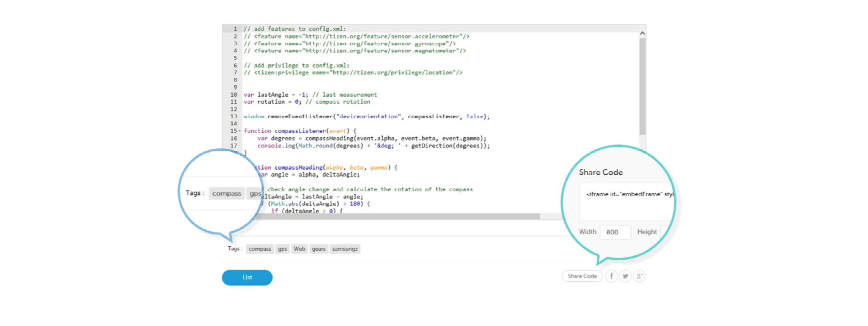This screenshot has height=326, width=868.
Task: Click the editor scroll-up arrow
Action: (x=642, y=33)
